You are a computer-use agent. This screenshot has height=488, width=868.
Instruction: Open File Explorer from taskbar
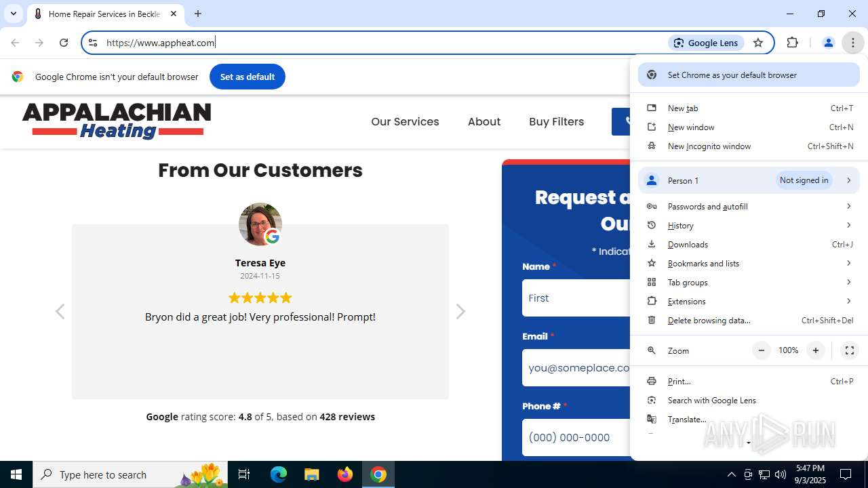(x=311, y=474)
